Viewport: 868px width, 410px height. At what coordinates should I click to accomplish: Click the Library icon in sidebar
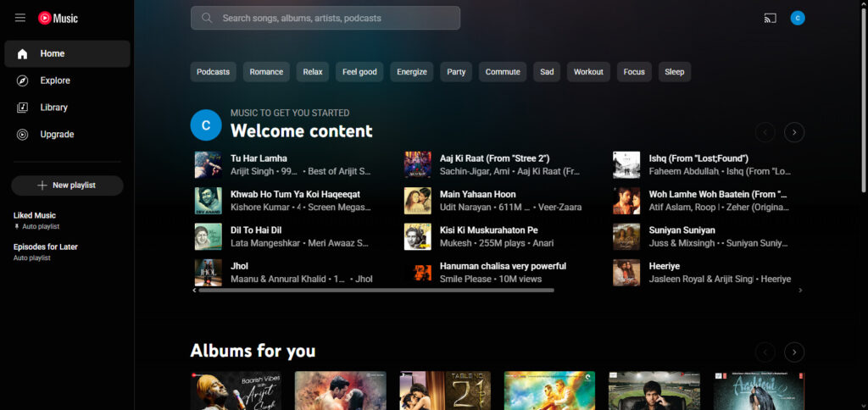tap(22, 108)
